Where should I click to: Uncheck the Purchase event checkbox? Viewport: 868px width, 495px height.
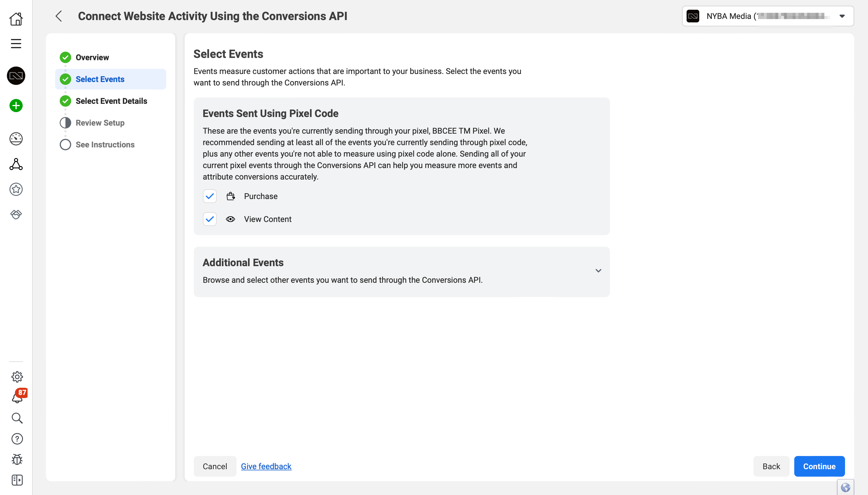click(x=210, y=196)
